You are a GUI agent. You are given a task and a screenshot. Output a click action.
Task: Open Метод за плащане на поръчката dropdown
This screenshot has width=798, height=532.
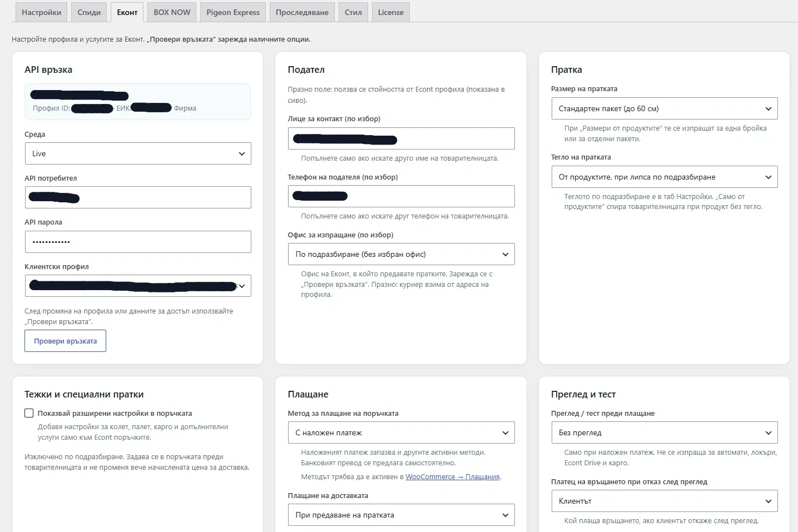pyautogui.click(x=401, y=432)
